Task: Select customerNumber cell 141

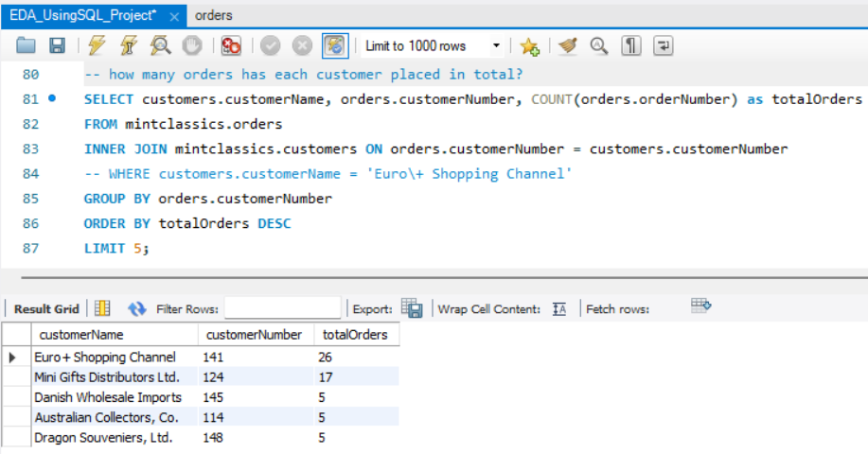Action: (257, 358)
